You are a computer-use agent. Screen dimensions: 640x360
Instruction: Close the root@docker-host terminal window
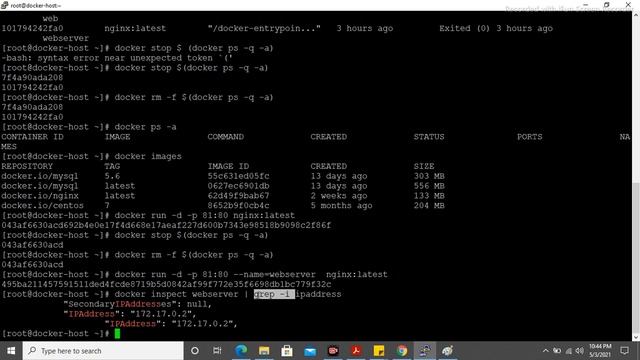point(628,5)
